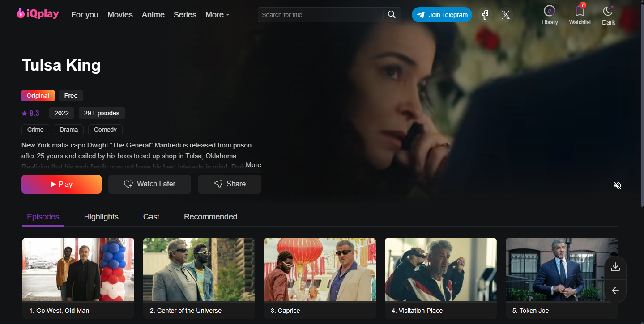
Task: Open episode 1 Go West, Old Man thumbnail
Action: click(x=78, y=269)
